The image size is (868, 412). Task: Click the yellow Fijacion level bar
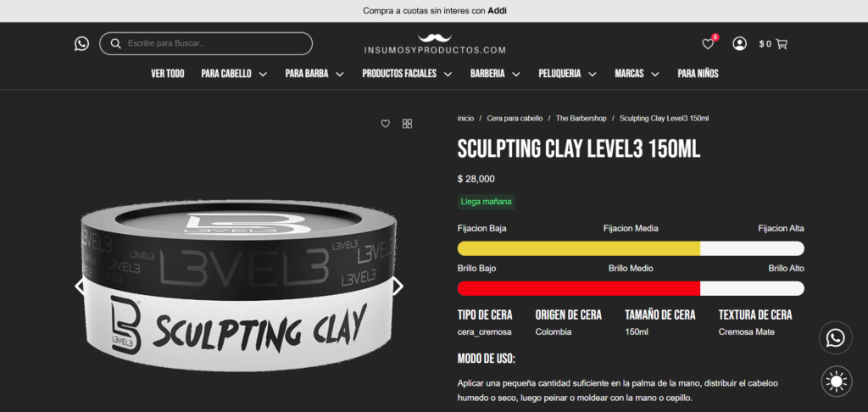click(x=578, y=248)
